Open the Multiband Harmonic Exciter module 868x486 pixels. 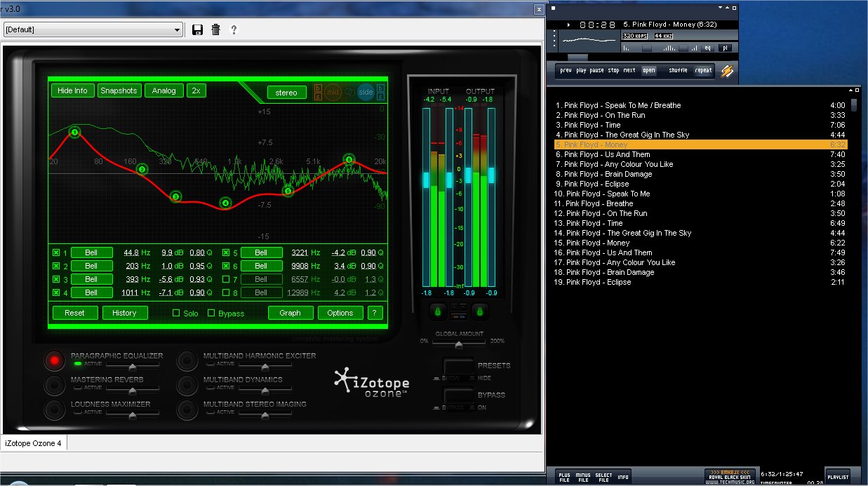(x=186, y=361)
